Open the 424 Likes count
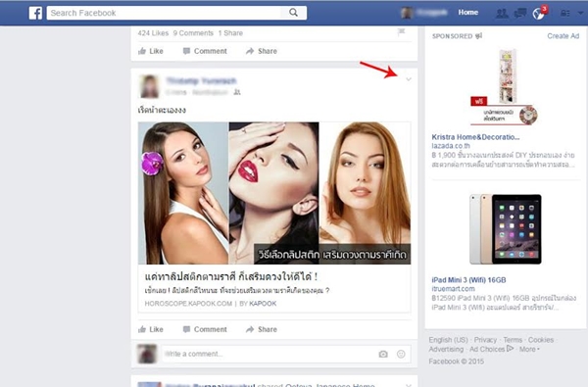This screenshot has height=387, width=588. [x=153, y=33]
